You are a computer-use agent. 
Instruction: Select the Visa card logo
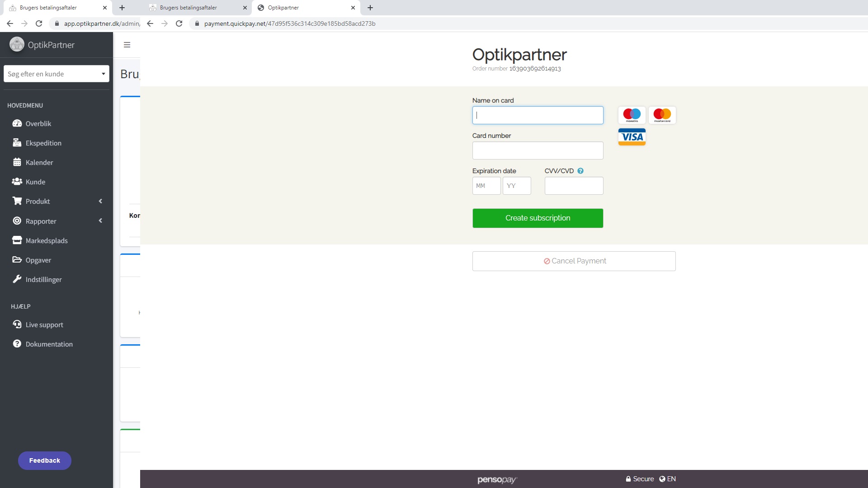[x=632, y=137]
